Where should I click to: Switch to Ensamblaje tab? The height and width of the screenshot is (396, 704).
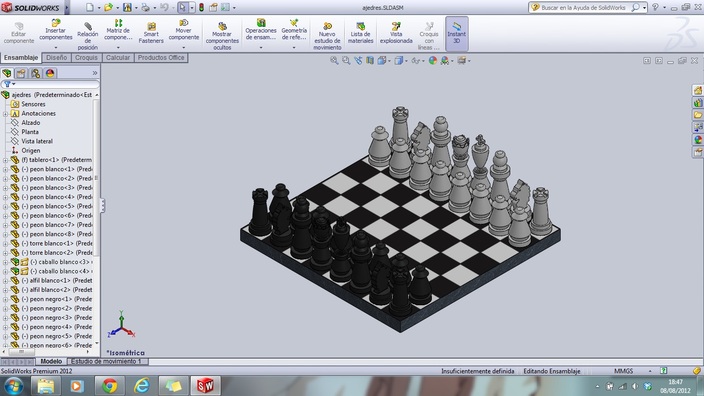click(x=21, y=57)
